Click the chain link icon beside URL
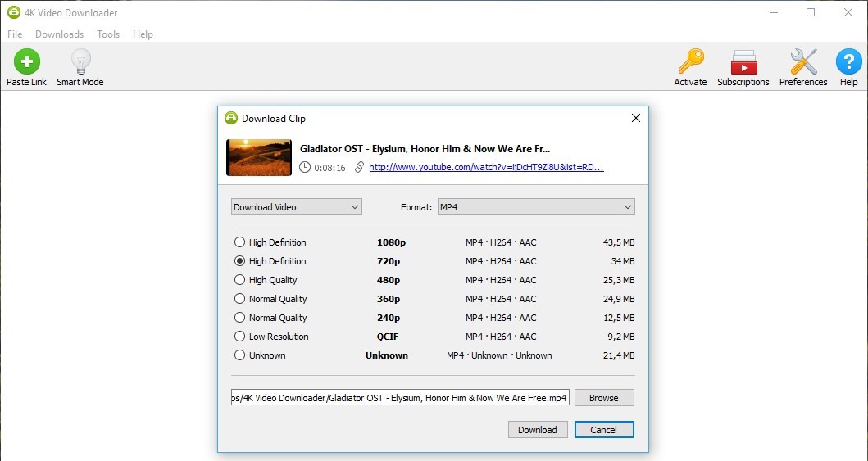This screenshot has width=868, height=461. point(359,167)
